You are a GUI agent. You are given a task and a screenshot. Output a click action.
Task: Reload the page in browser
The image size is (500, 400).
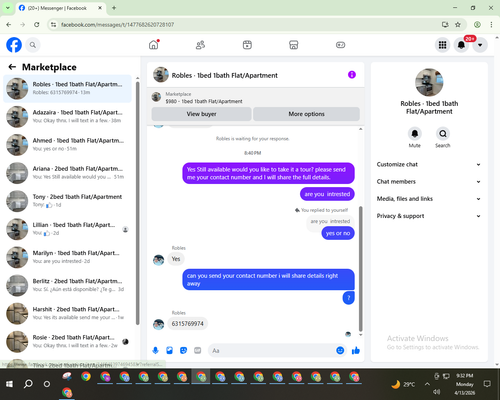click(x=37, y=25)
